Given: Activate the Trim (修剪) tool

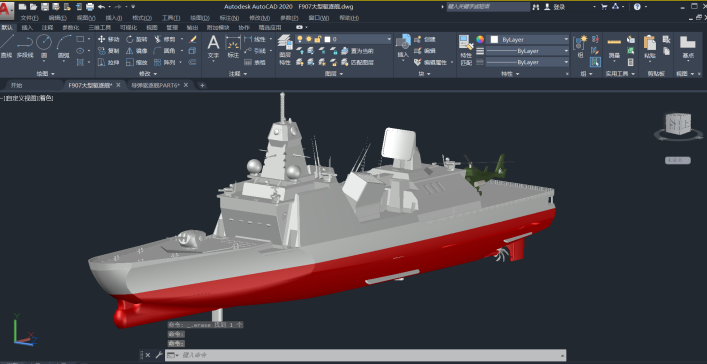Looking at the screenshot, I should pos(165,39).
